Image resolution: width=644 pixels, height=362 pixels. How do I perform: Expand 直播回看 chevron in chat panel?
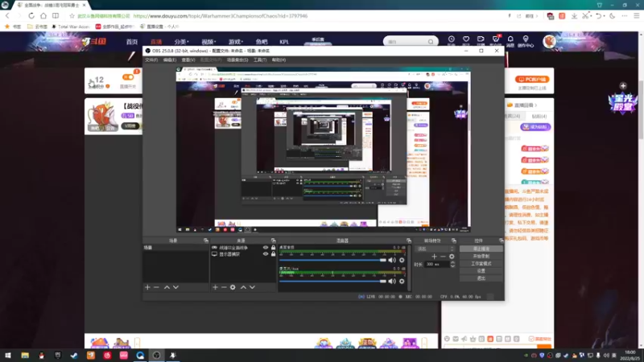click(x=536, y=105)
